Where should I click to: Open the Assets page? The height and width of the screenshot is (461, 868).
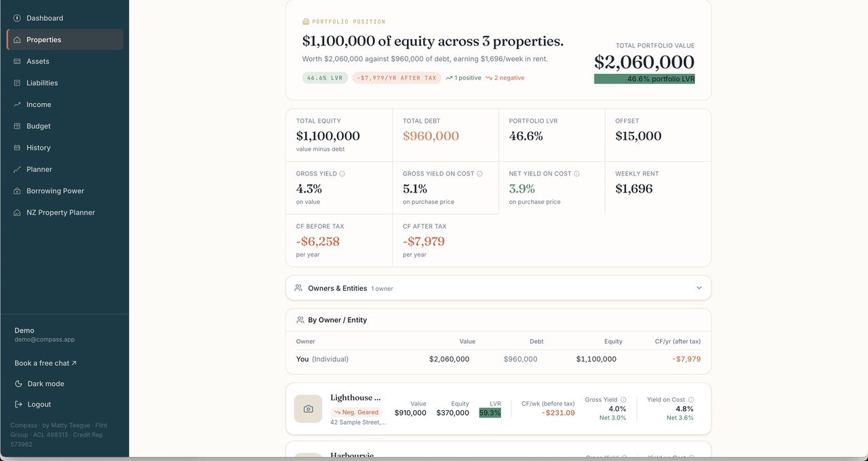pos(64,62)
